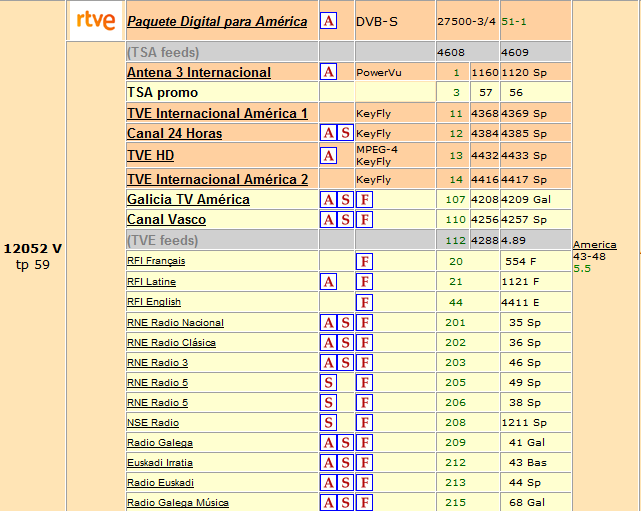Viewport: 641px width, 512px height.
Task: Click the 5.5 value under America beam
Action: (582, 269)
